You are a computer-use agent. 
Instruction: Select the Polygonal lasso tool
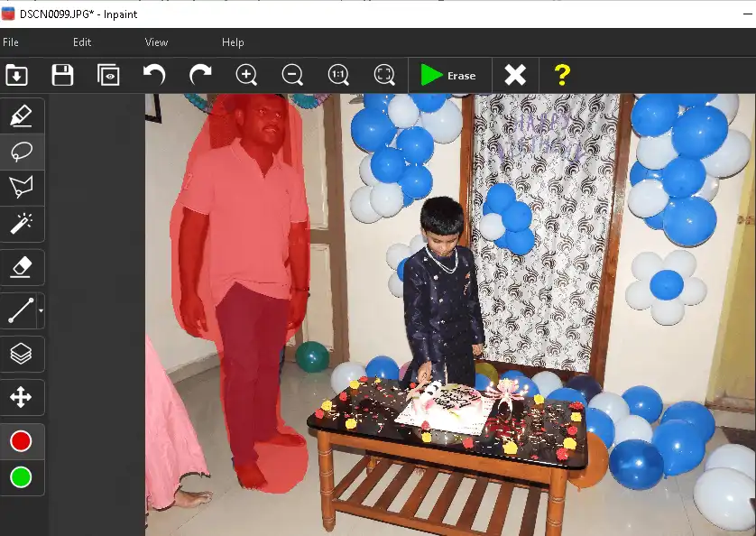[22, 188]
